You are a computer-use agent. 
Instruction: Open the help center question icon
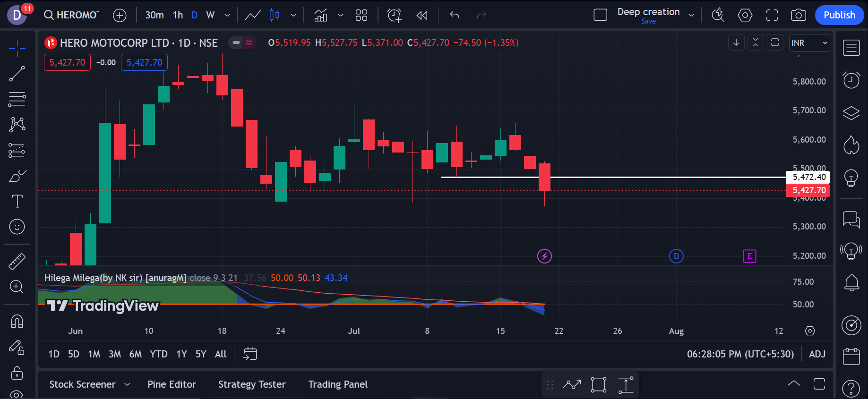pyautogui.click(x=851, y=389)
